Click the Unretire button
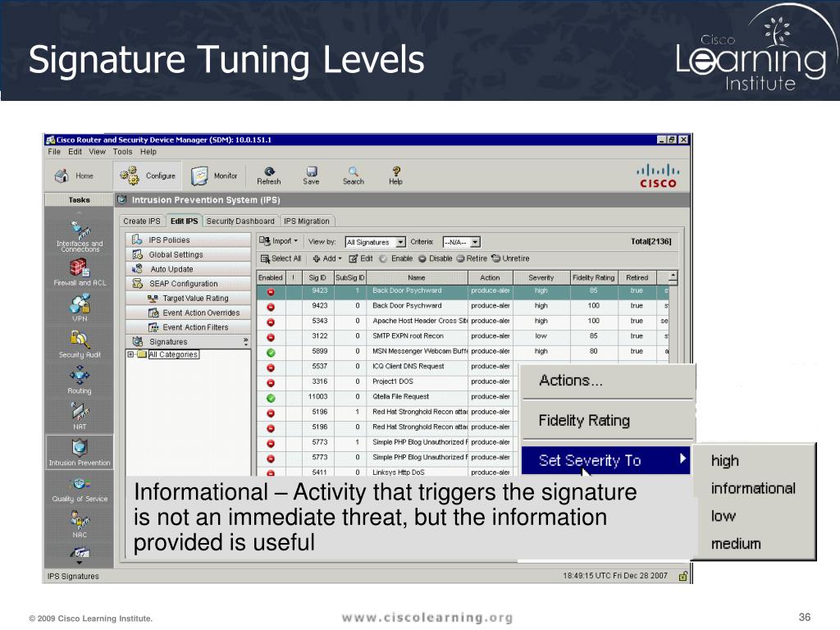The width and height of the screenshot is (840, 630). click(510, 258)
